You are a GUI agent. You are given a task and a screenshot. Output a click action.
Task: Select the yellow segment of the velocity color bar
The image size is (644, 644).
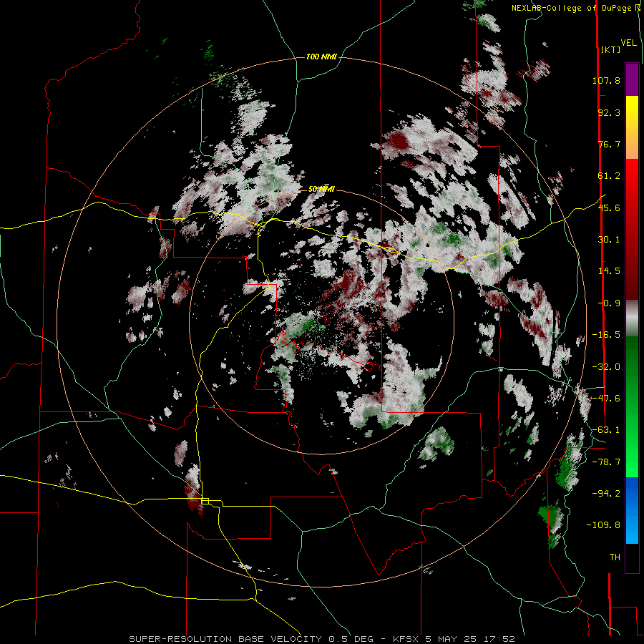click(632, 127)
